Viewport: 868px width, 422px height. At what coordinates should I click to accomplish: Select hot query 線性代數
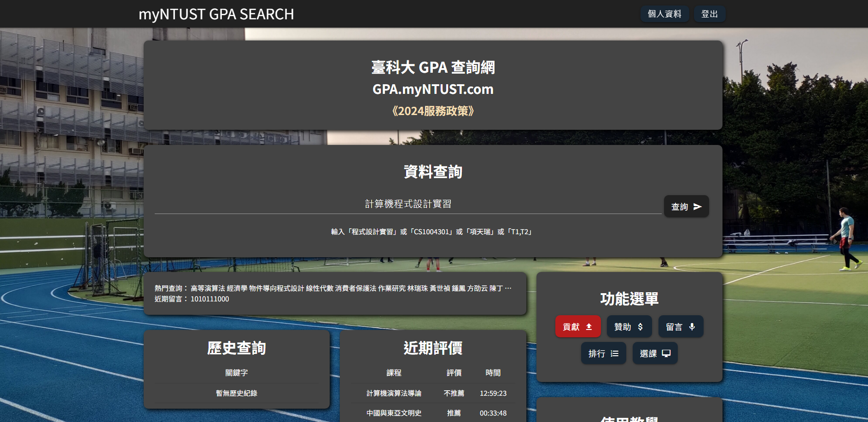tap(320, 289)
